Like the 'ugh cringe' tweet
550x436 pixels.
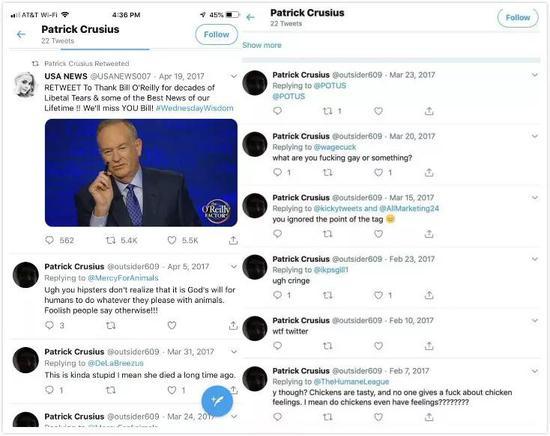pos(378,295)
